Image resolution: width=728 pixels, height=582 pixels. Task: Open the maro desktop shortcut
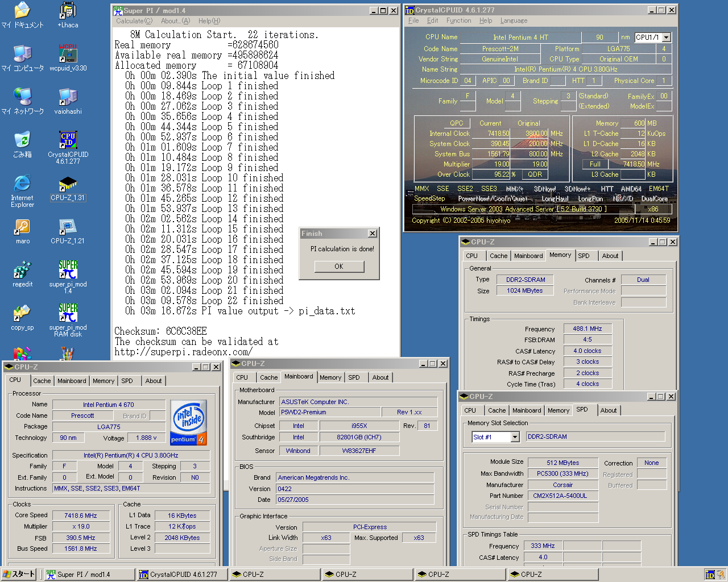pyautogui.click(x=22, y=231)
